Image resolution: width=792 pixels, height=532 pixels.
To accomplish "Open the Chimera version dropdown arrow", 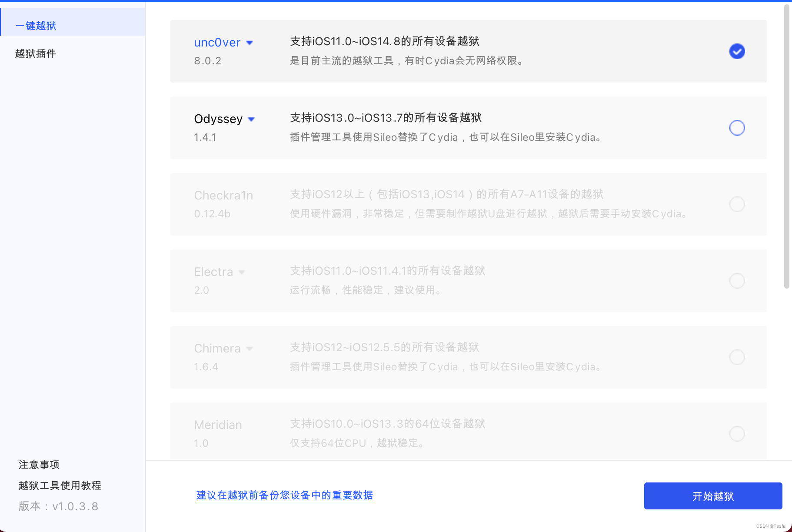I will (250, 349).
